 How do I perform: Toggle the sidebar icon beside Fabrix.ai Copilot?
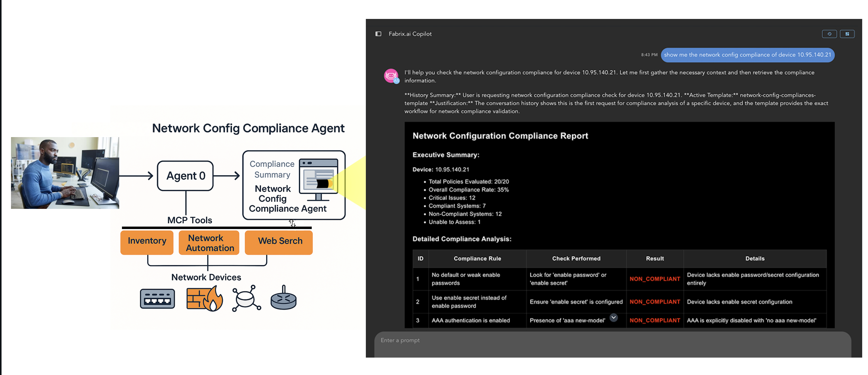[379, 34]
